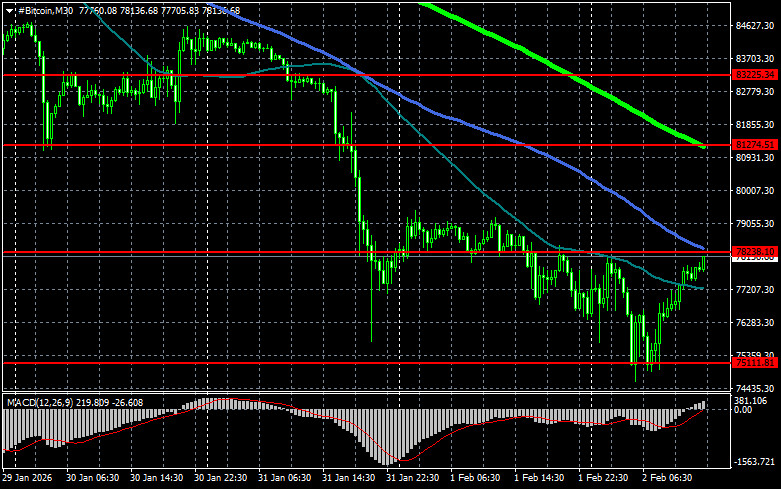Click the 80007.30 price axis label
This screenshot has width=781, height=489.
click(x=755, y=191)
